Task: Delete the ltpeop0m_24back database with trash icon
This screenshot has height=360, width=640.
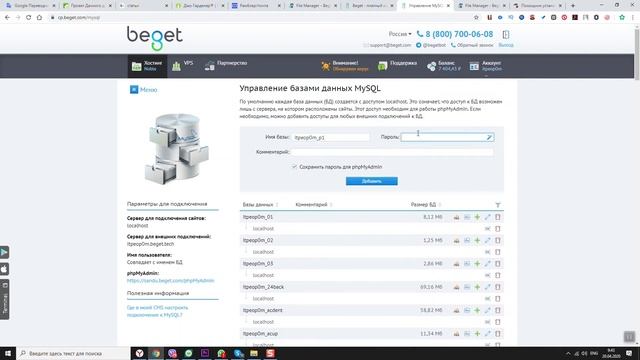Action: (x=498, y=287)
